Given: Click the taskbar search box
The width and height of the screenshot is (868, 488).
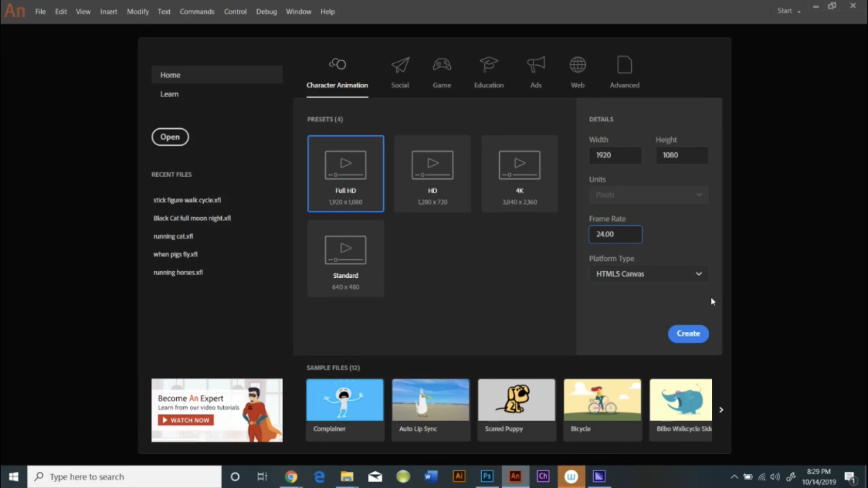Looking at the screenshot, I should [125, 477].
